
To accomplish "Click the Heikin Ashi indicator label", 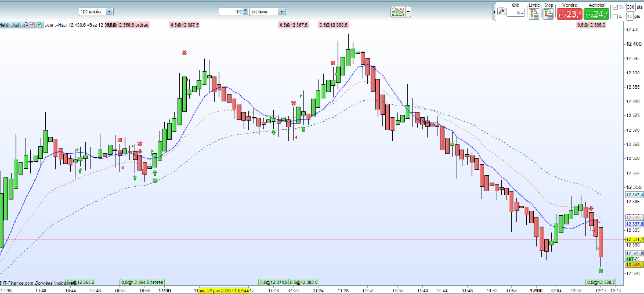I will (10, 24).
